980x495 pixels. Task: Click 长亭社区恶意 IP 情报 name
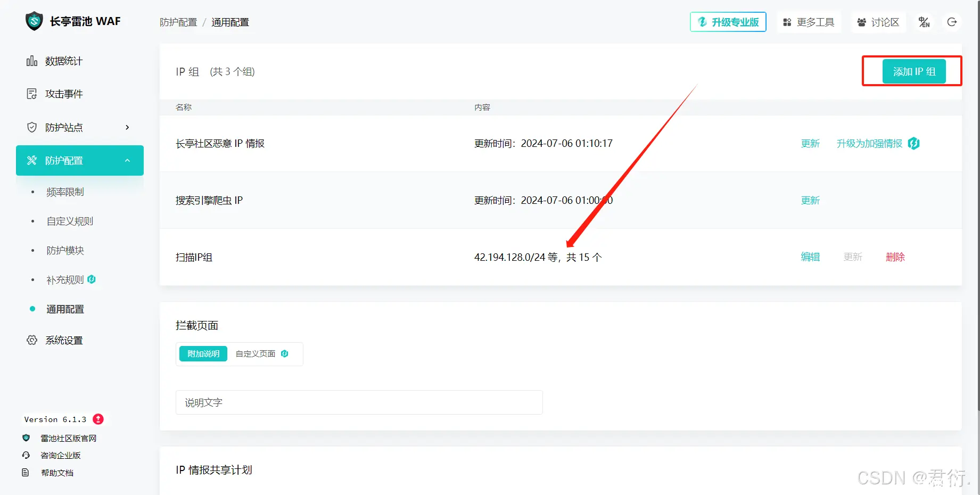pyautogui.click(x=220, y=144)
